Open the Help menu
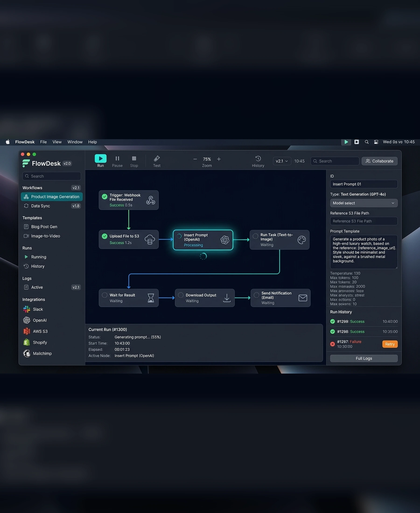 click(x=92, y=142)
